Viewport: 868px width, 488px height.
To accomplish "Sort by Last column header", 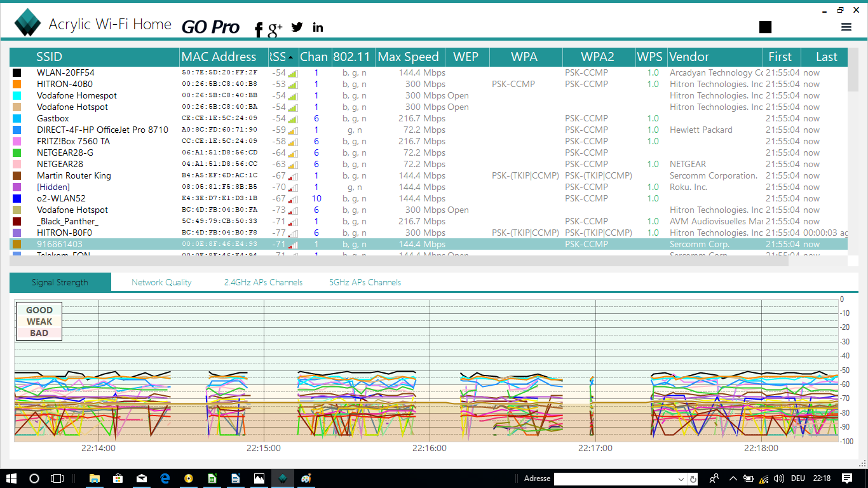I will [824, 57].
